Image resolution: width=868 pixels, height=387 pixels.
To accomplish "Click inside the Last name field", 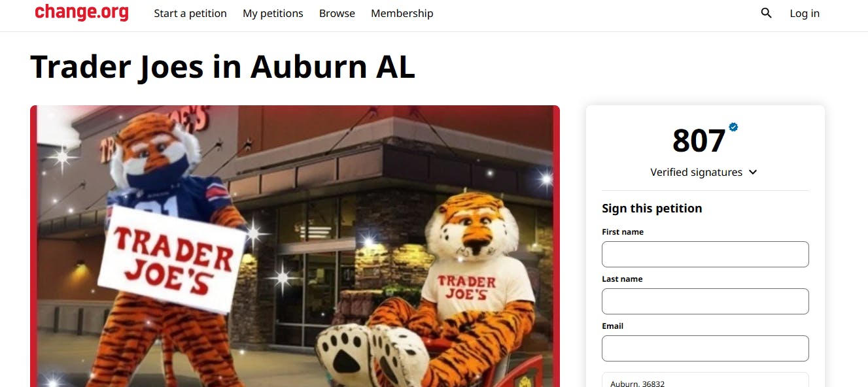I will pos(705,301).
